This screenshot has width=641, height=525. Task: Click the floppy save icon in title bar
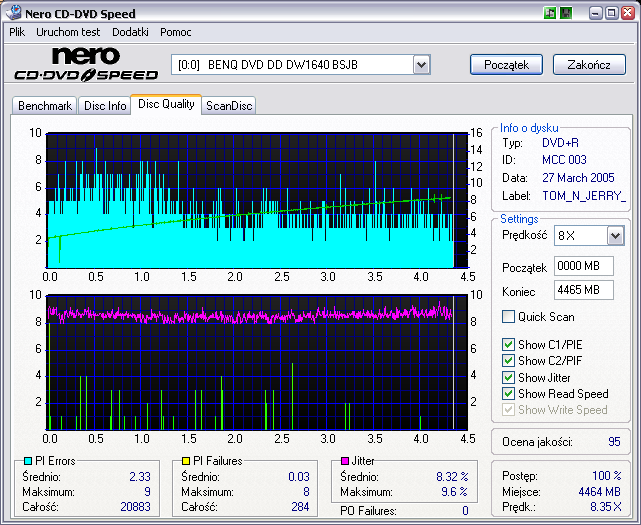[566, 13]
